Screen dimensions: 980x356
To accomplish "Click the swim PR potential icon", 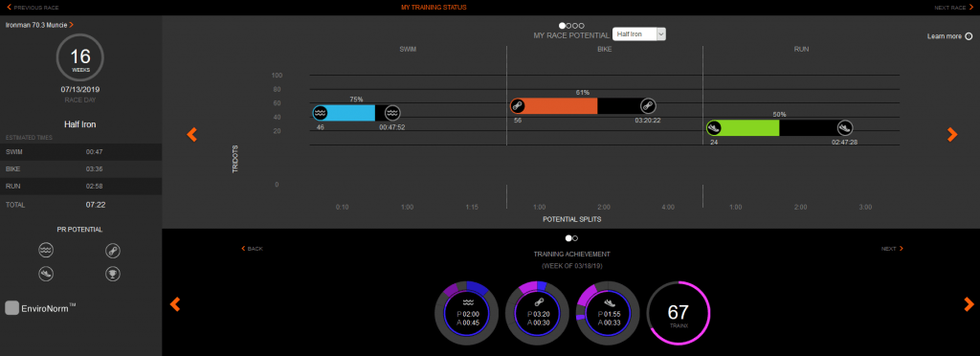I will click(46, 251).
